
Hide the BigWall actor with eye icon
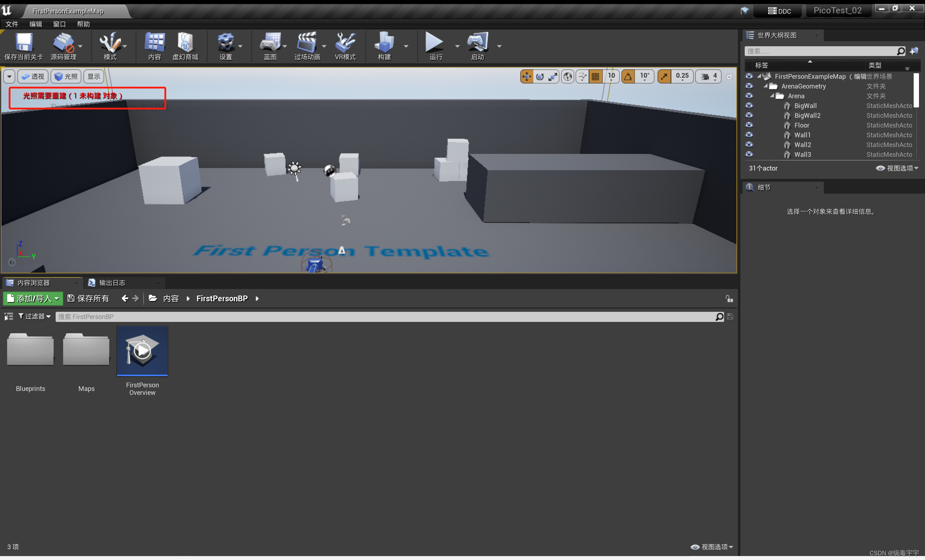(x=749, y=105)
